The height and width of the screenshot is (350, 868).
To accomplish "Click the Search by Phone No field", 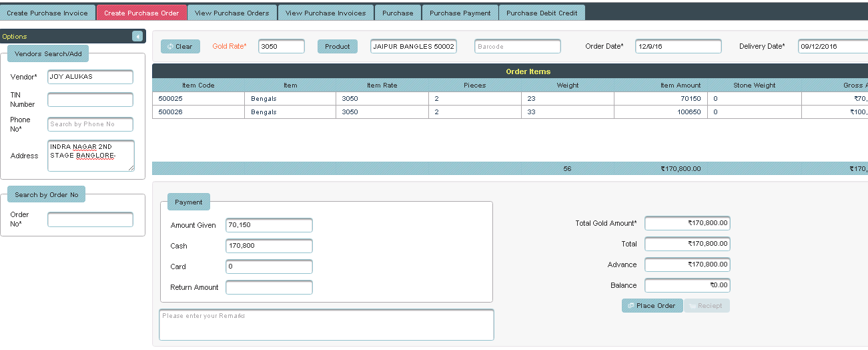I will point(90,124).
